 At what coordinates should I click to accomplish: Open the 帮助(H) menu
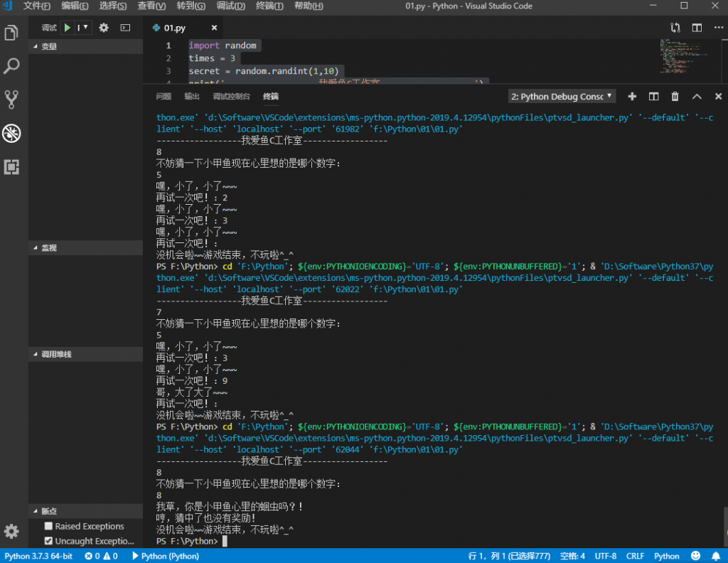(x=309, y=6)
